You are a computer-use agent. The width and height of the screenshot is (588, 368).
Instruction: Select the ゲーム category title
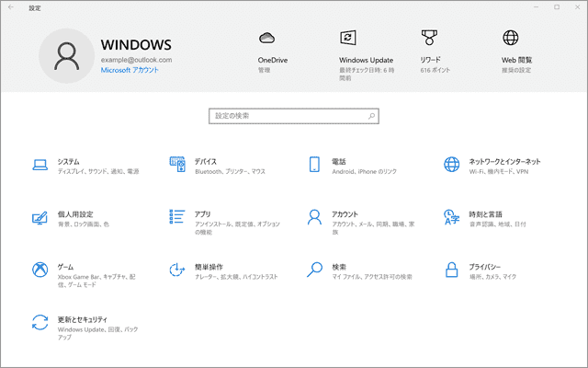(x=65, y=267)
